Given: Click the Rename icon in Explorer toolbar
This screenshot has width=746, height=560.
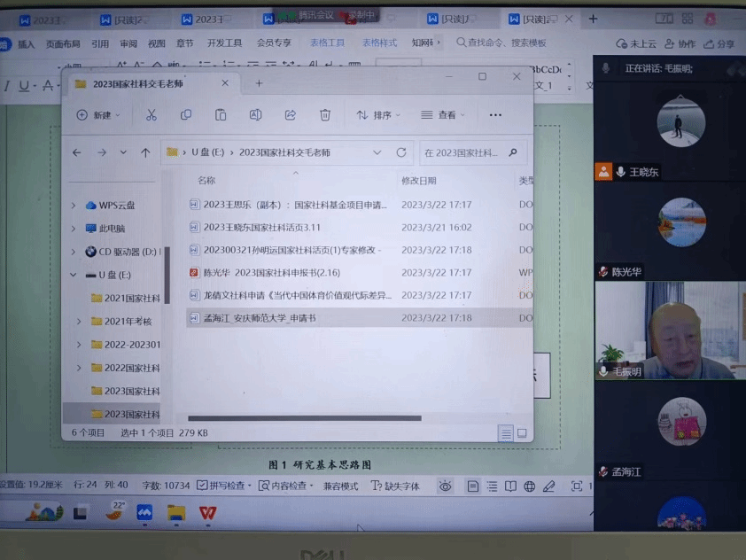Looking at the screenshot, I should pos(255,115).
